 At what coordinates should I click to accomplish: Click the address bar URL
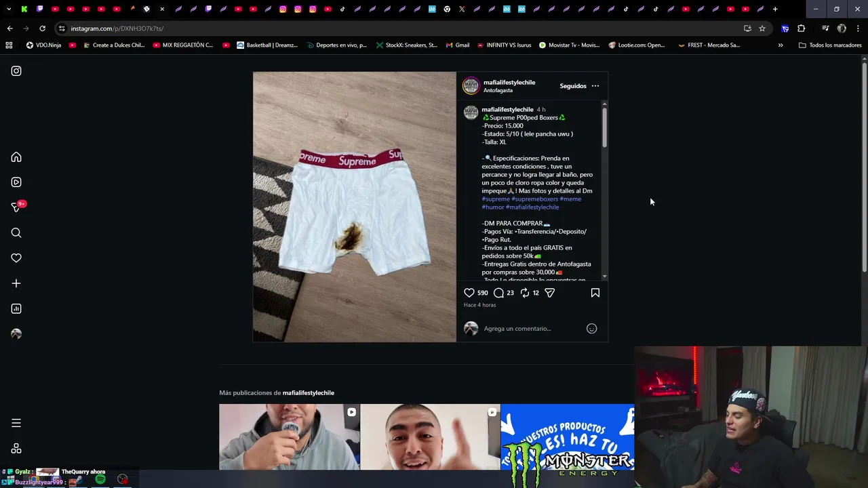tap(117, 28)
